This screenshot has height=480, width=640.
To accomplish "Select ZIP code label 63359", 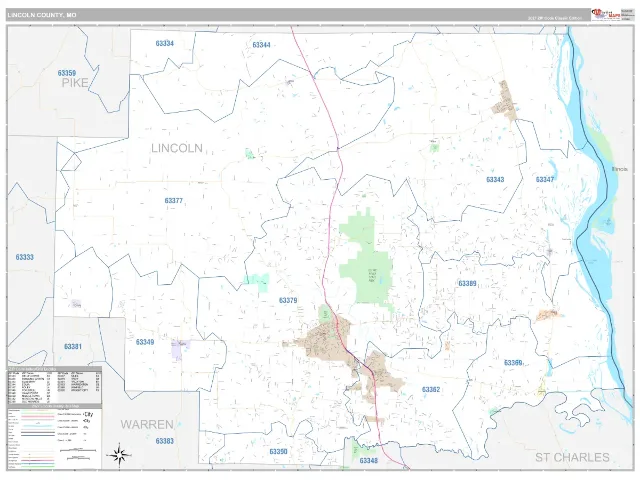I will point(67,73).
